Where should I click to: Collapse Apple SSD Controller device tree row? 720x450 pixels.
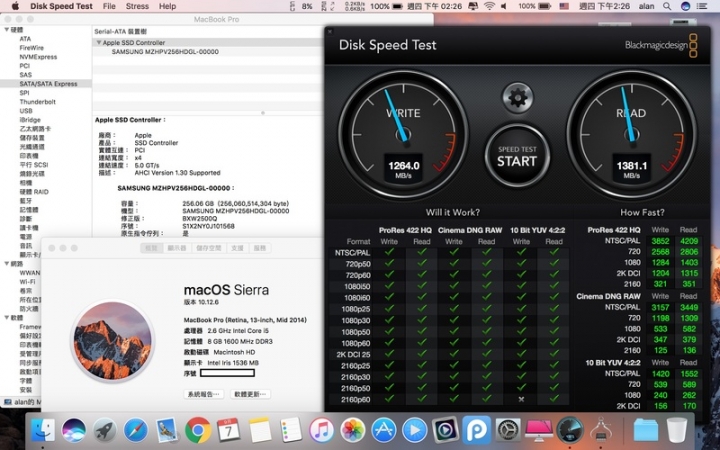[x=98, y=42]
